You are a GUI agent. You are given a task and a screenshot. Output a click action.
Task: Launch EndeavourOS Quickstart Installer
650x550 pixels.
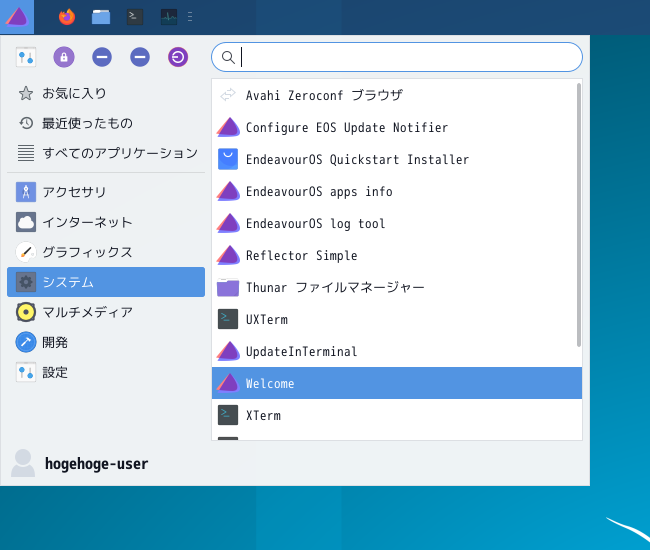397,159
